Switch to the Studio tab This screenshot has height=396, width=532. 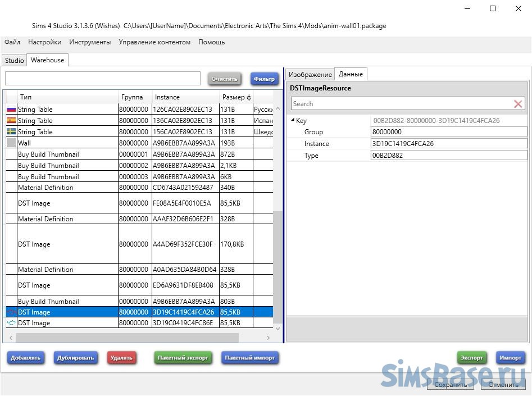coord(14,60)
